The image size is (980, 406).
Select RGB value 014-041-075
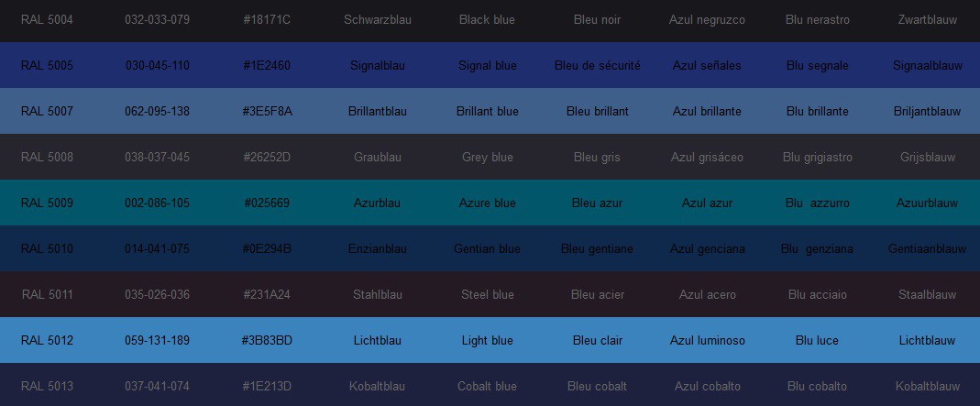click(x=158, y=249)
